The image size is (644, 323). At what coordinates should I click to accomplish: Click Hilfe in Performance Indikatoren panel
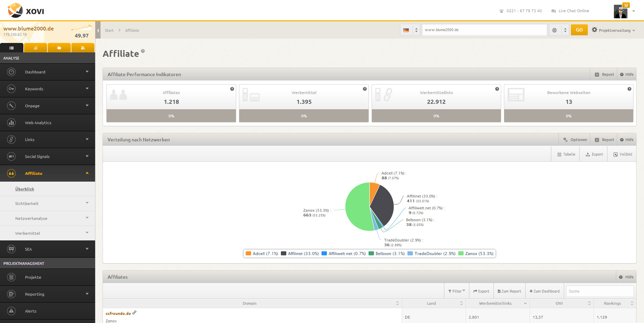[x=627, y=74]
